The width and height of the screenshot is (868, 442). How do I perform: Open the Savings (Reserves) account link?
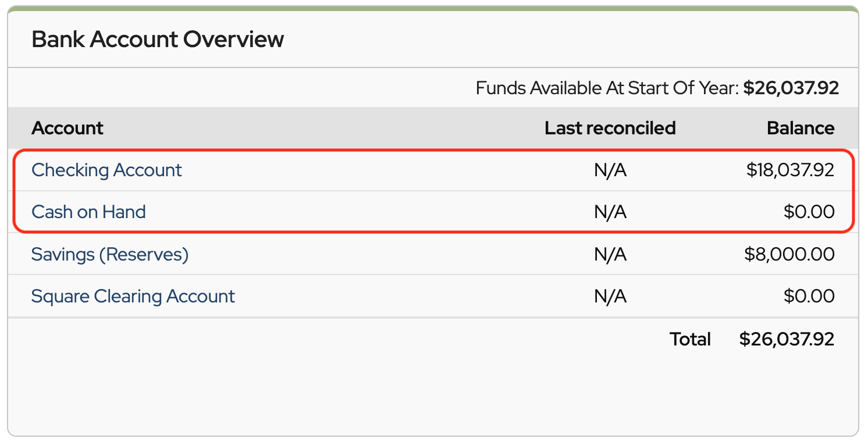(x=110, y=254)
